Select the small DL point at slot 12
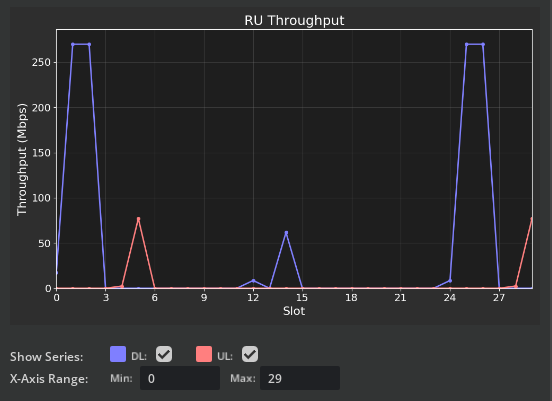This screenshot has height=401, width=552. (x=253, y=281)
